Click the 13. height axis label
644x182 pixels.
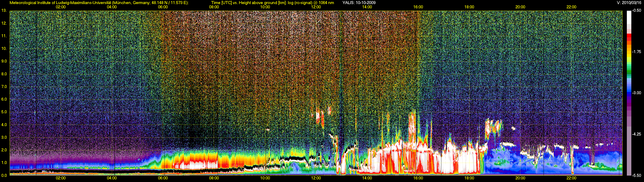(x=4, y=11)
